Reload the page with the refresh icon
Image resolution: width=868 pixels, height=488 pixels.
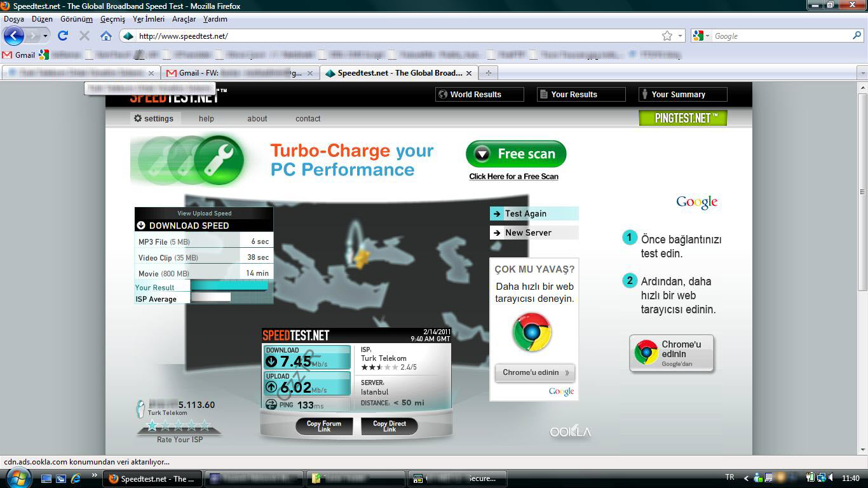[x=63, y=36]
